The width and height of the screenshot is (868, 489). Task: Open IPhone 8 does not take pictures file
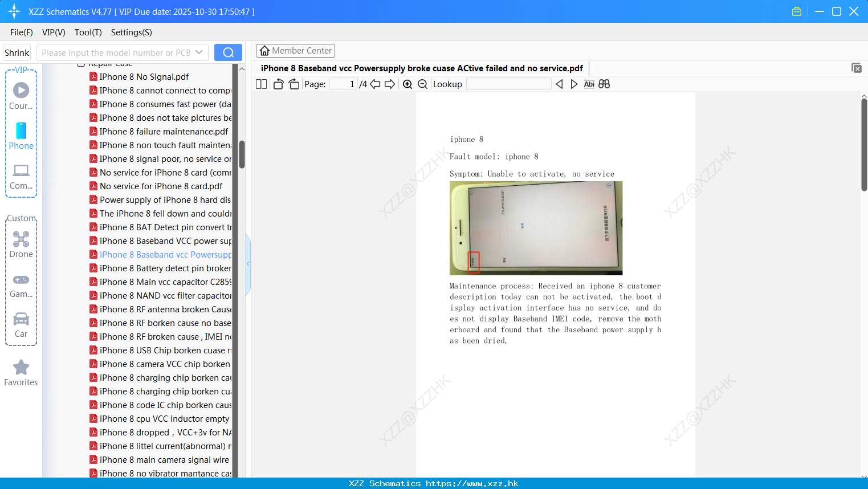pyautogui.click(x=161, y=118)
